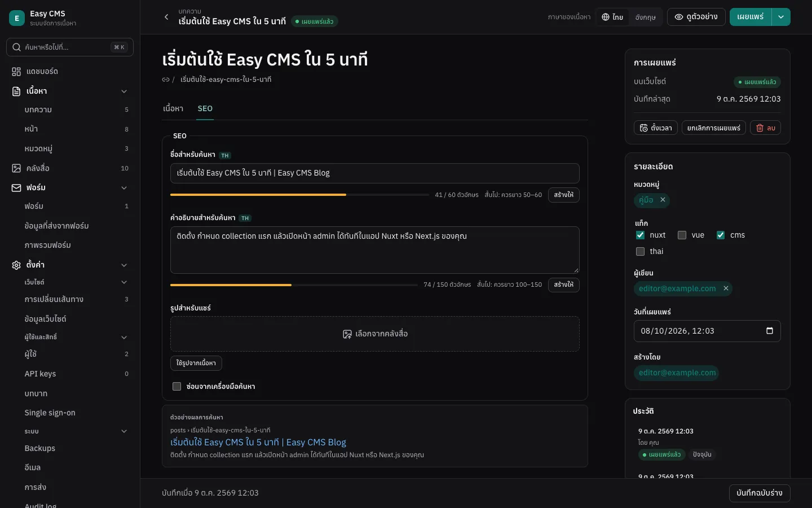
Task: Collapse the เนื้อหา sidebar section
Action: point(124,91)
